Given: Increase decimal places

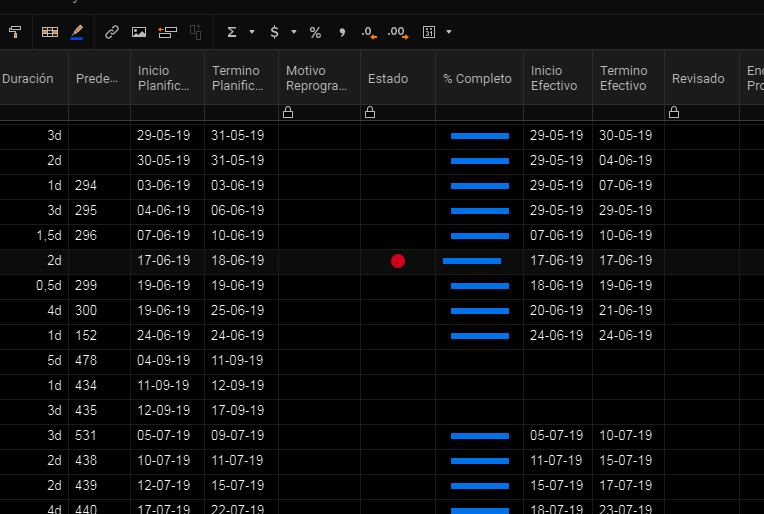Looking at the screenshot, I should point(398,33).
